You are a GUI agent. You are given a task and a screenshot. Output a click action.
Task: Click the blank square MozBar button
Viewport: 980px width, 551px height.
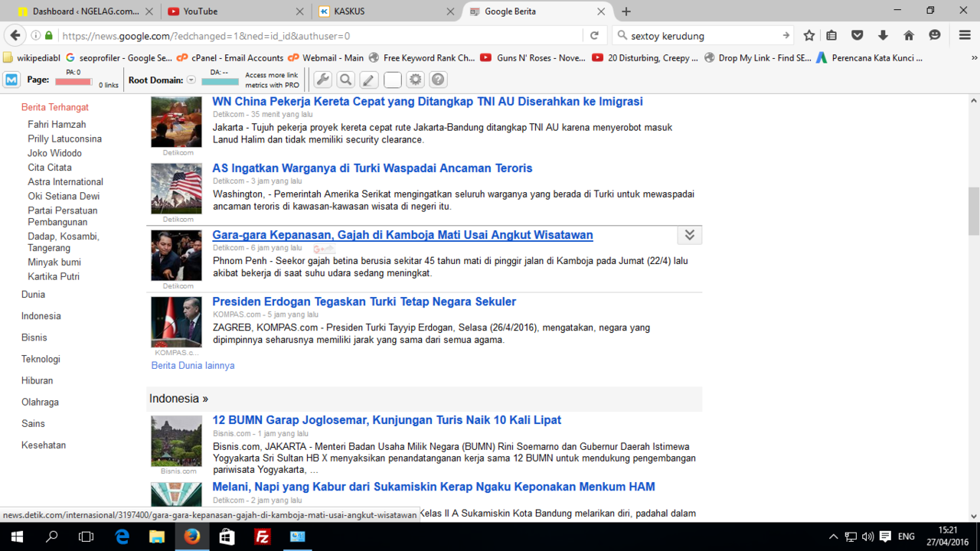[x=392, y=80]
